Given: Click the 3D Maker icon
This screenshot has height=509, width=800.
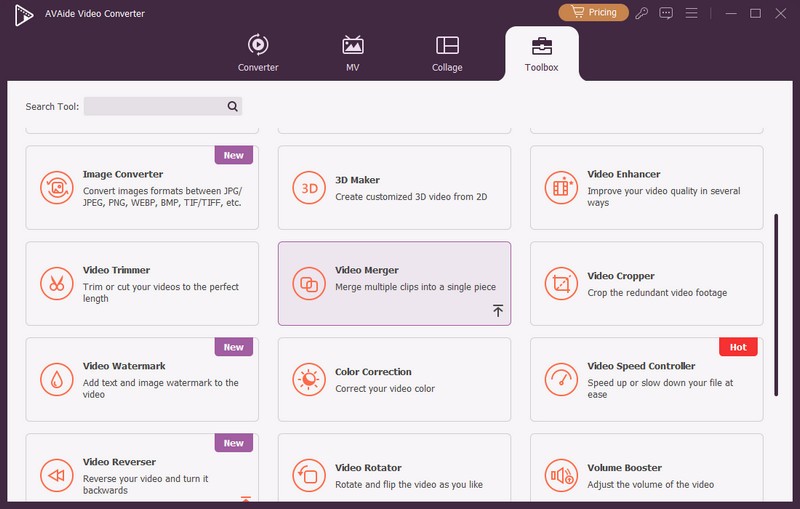Looking at the screenshot, I should pos(309,188).
